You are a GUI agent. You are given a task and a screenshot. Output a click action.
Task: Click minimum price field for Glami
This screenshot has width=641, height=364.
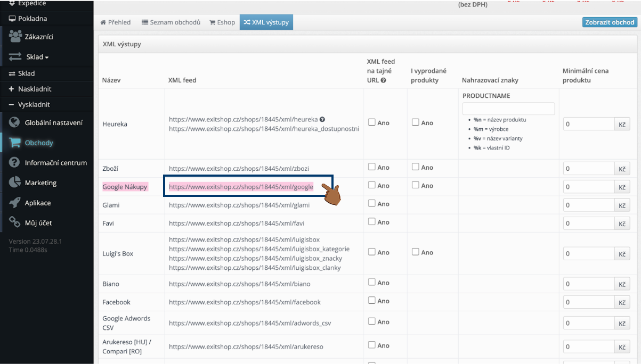click(589, 205)
